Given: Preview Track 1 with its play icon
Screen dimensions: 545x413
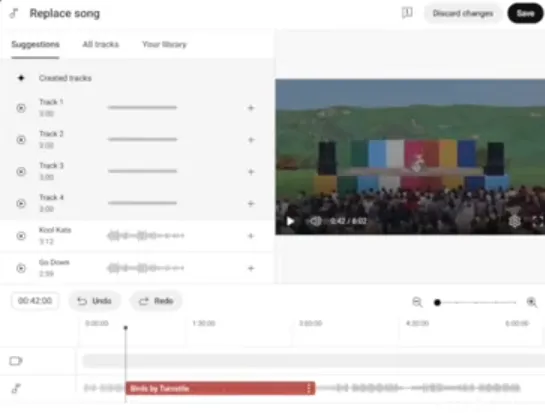Looking at the screenshot, I should click(x=21, y=108).
